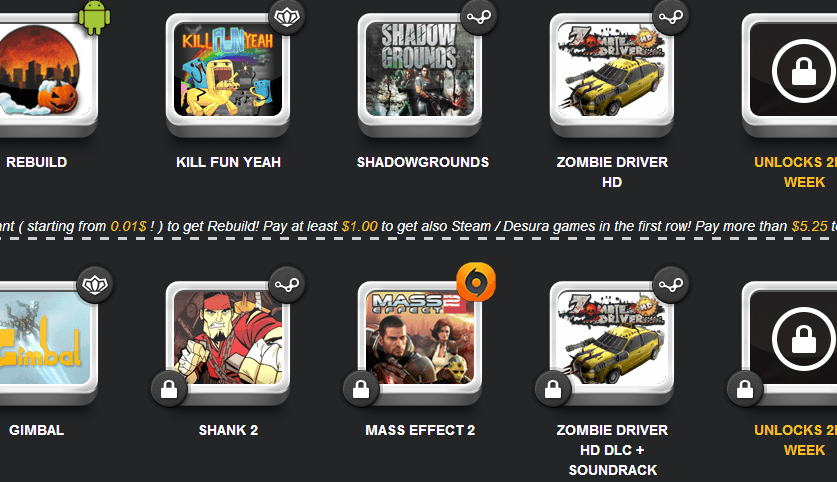Open the Shadowgrounds cover thumbnail

pos(420,69)
